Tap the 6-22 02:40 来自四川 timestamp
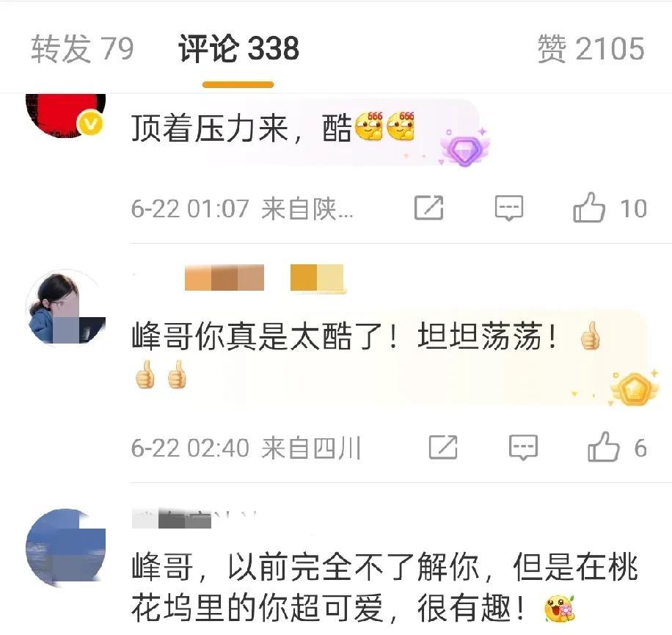 pos(246,448)
